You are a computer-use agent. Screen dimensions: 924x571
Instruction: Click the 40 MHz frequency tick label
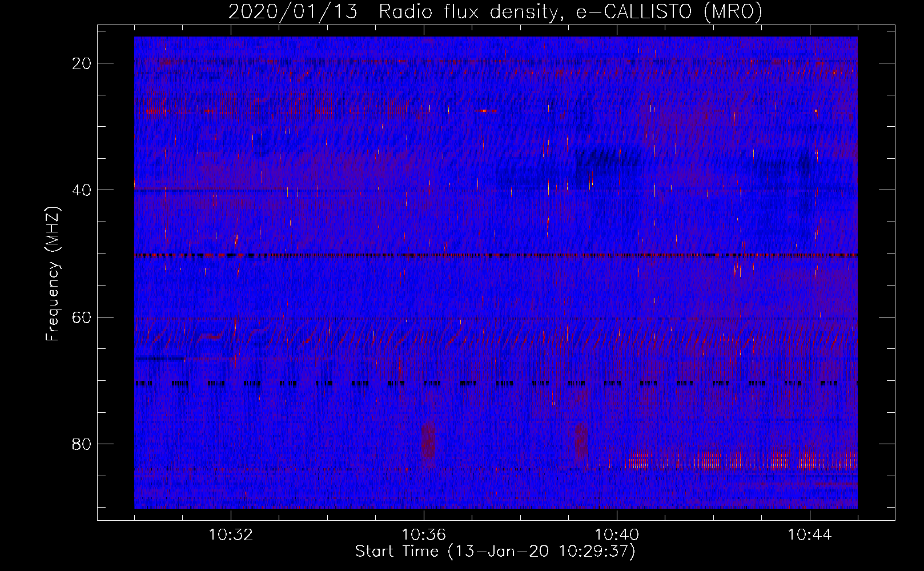pyautogui.click(x=82, y=190)
